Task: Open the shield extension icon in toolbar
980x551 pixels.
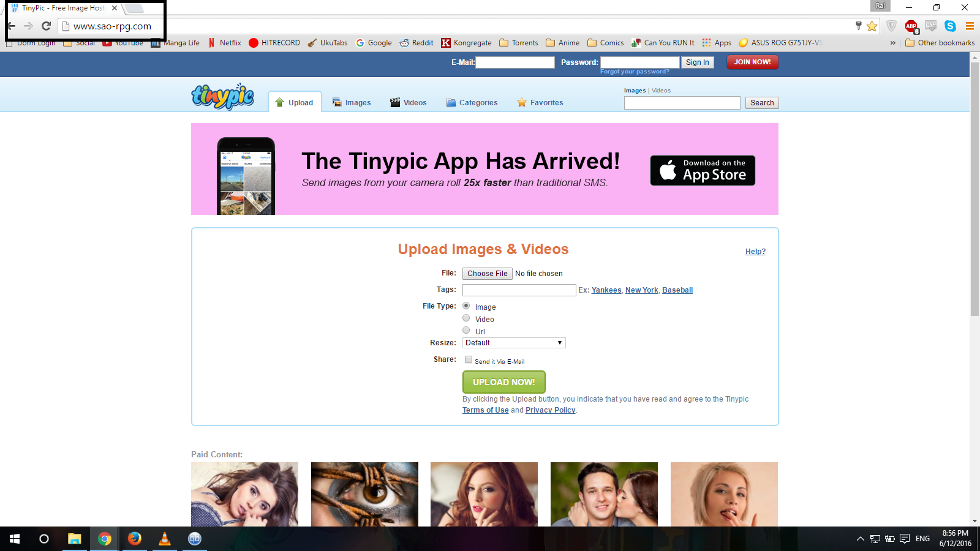Action: point(892,26)
